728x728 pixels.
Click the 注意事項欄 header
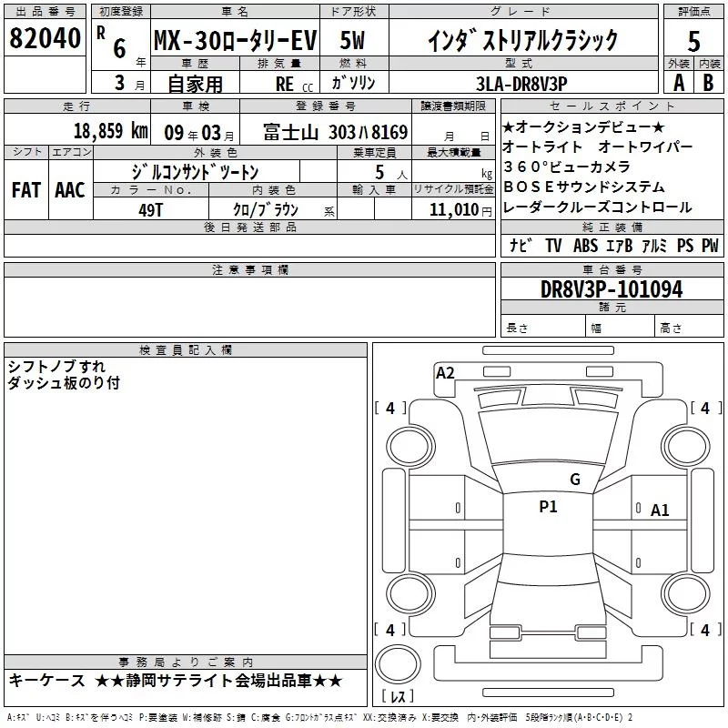coord(249,269)
